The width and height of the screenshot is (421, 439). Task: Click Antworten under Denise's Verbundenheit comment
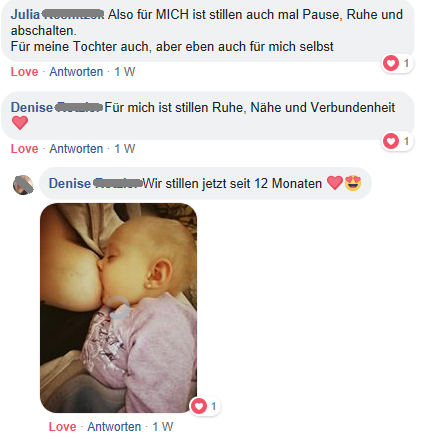76,149
